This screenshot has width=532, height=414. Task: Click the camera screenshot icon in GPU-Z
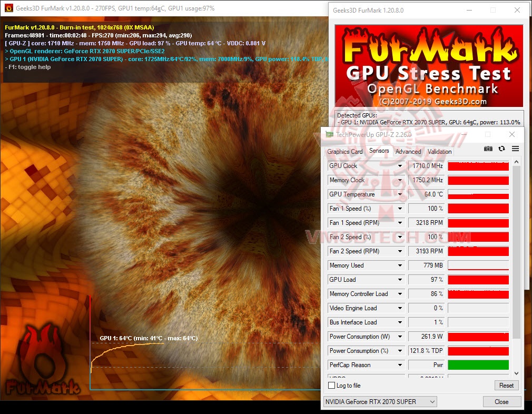click(x=488, y=149)
